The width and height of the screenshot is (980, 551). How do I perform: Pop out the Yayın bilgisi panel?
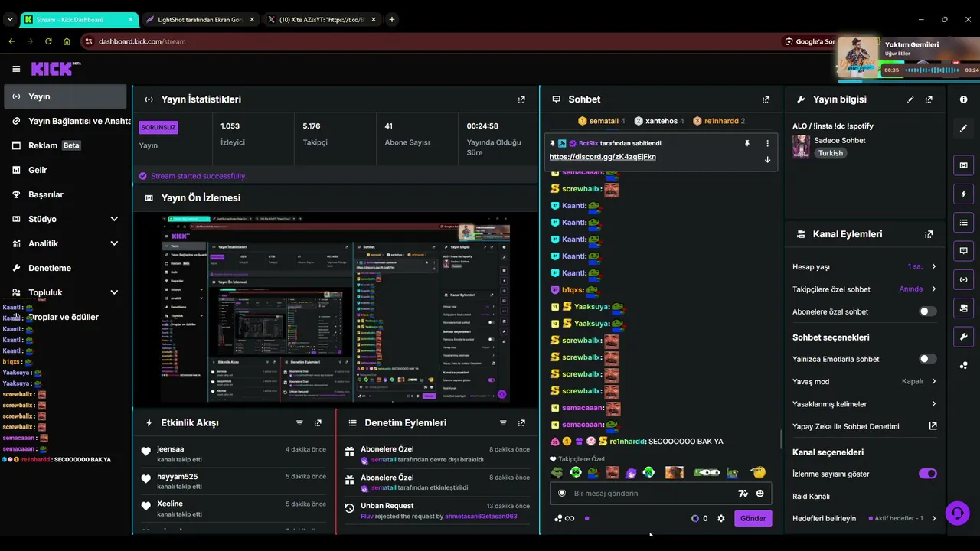coord(929,99)
